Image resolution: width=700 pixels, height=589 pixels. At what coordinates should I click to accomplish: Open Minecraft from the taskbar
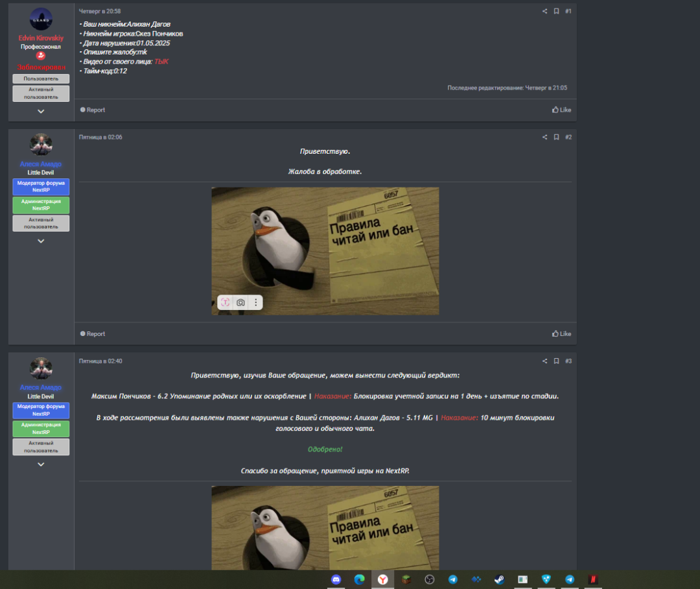406,580
